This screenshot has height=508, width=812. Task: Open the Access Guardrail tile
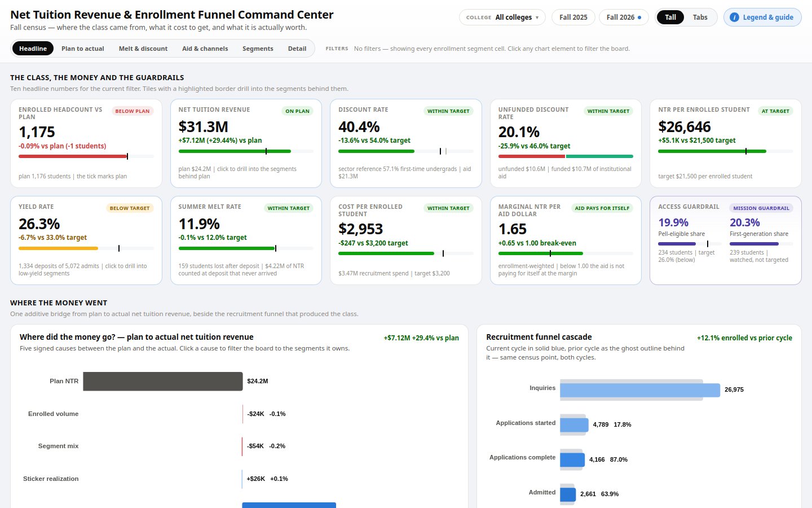pyautogui.click(x=726, y=240)
